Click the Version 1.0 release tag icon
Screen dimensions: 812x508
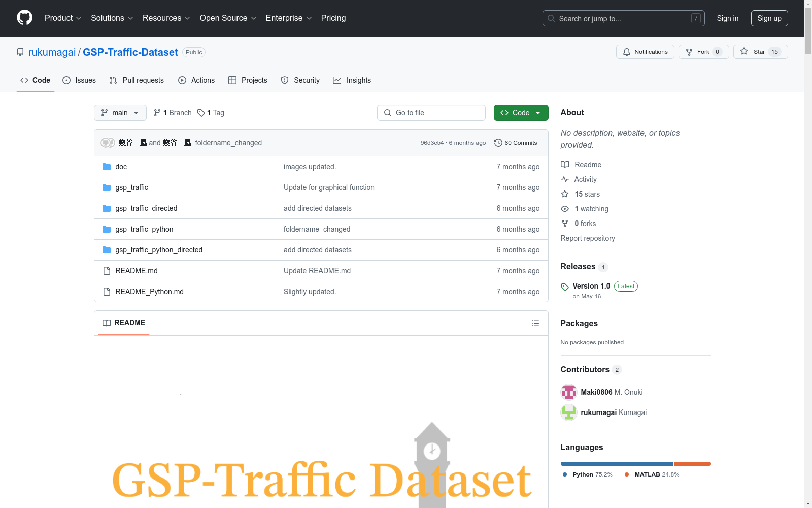click(565, 287)
